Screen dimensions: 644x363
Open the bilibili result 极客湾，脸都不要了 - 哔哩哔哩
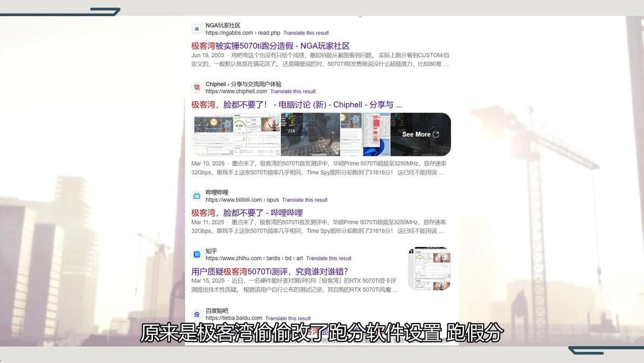click(247, 213)
